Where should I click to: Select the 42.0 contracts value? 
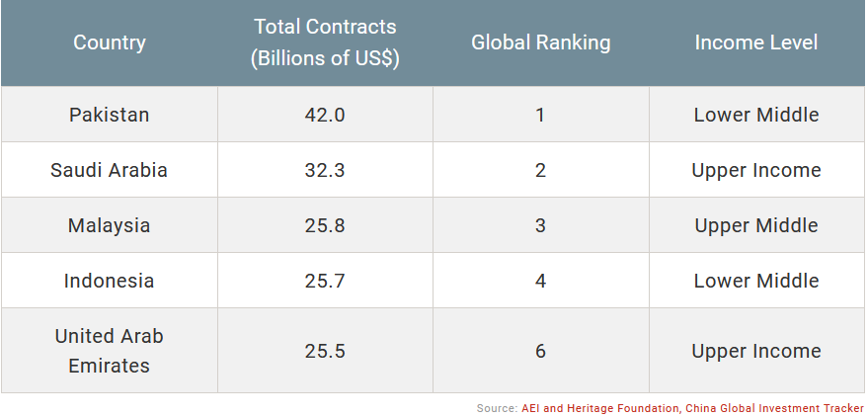(325, 114)
